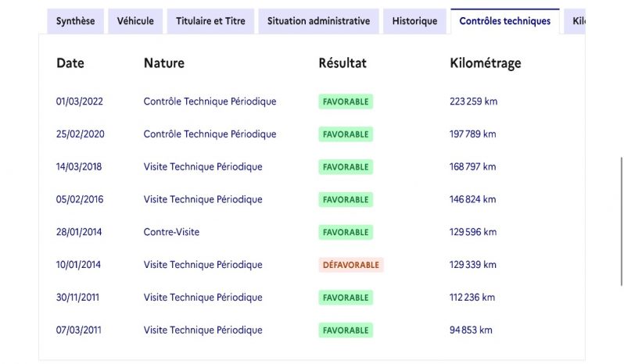
Task: Select the Titulaire et Titre tab
Action: tap(210, 21)
